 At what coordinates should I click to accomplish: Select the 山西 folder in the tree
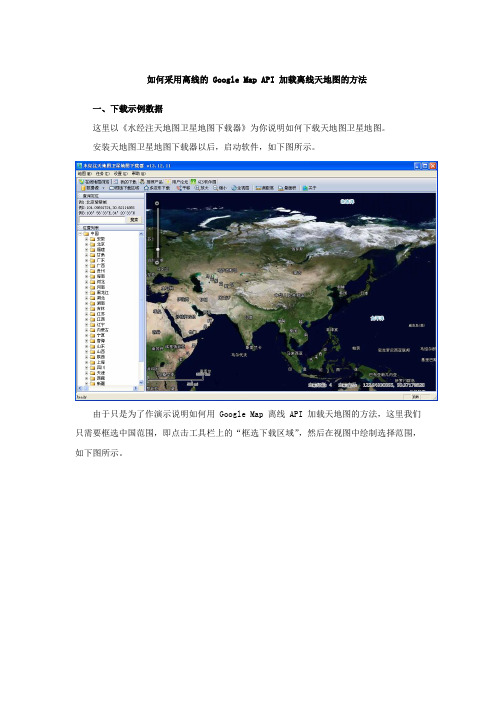click(98, 351)
